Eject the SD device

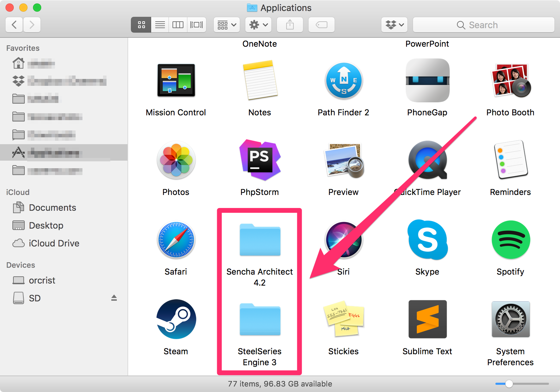[x=114, y=298]
